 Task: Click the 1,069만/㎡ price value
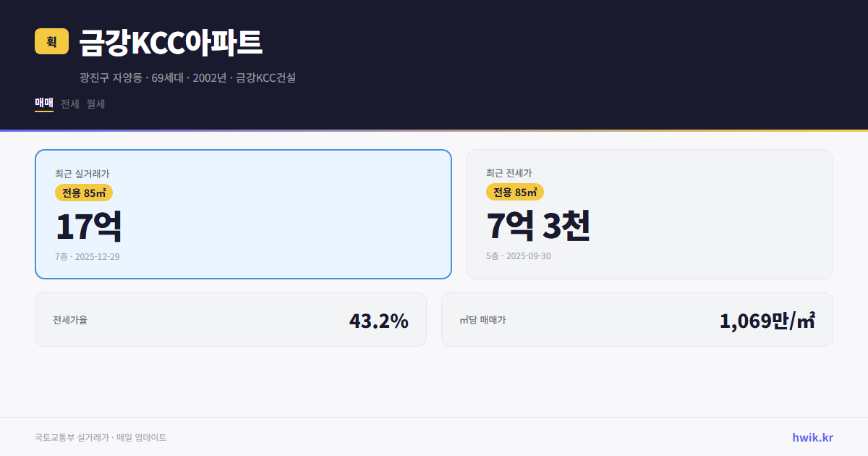(768, 319)
